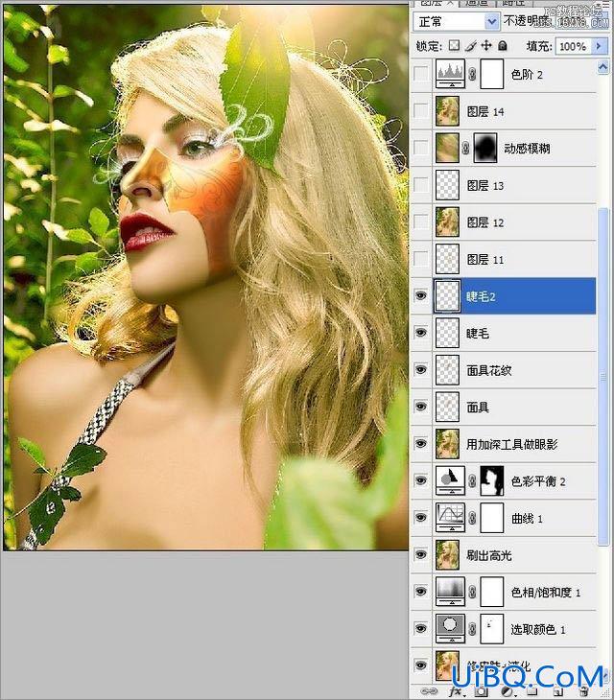Select the 睫毛 layer name

point(478,333)
